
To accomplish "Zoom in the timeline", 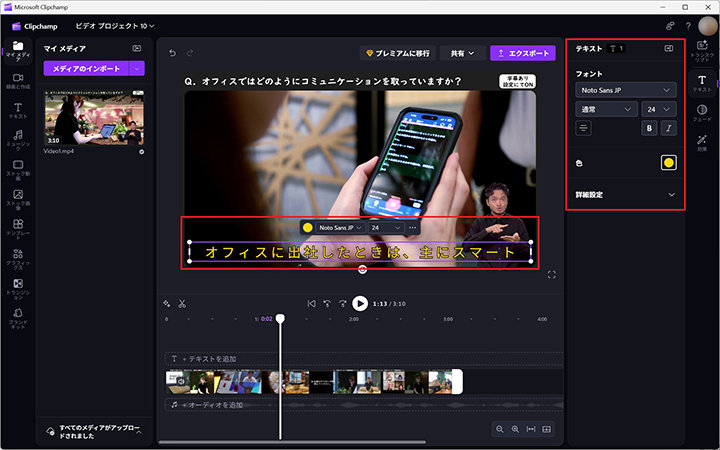I will point(515,429).
